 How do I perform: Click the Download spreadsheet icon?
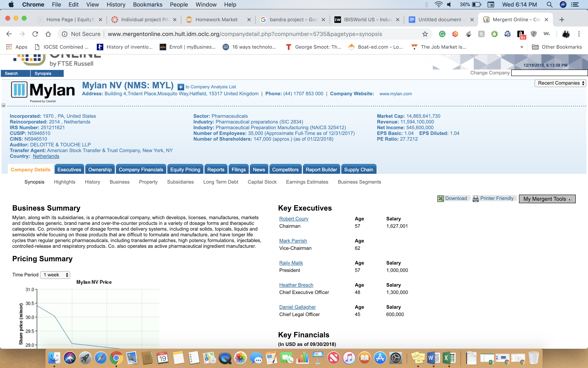(440, 199)
